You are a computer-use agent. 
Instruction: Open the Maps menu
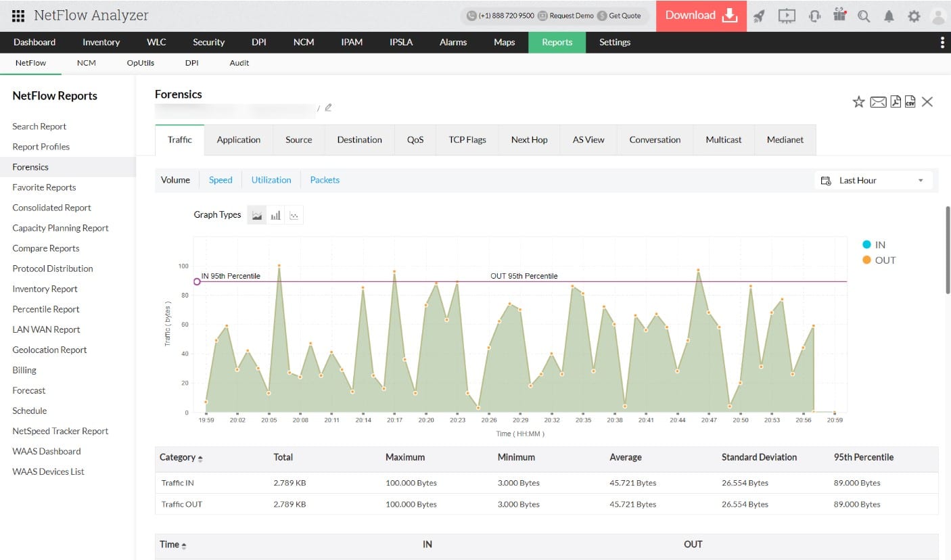pyautogui.click(x=504, y=42)
